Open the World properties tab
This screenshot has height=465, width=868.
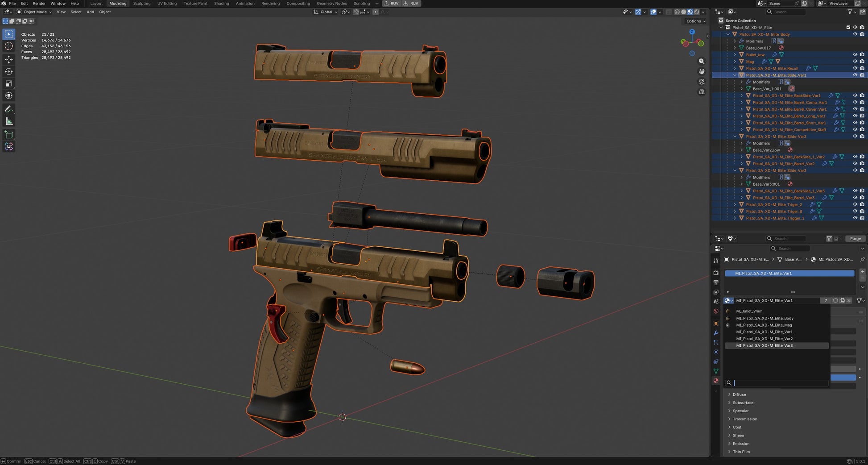(x=716, y=311)
